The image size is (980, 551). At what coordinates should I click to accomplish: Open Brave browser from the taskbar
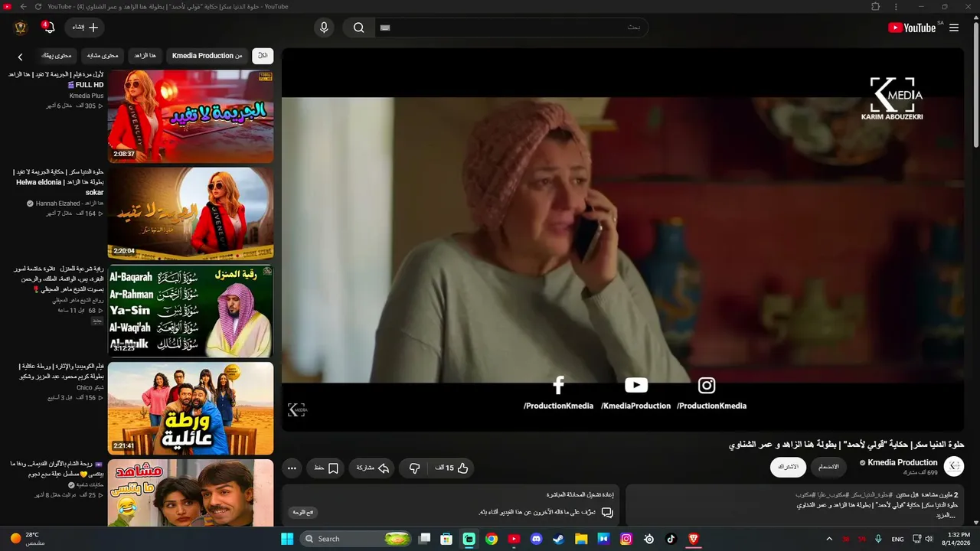click(x=693, y=539)
